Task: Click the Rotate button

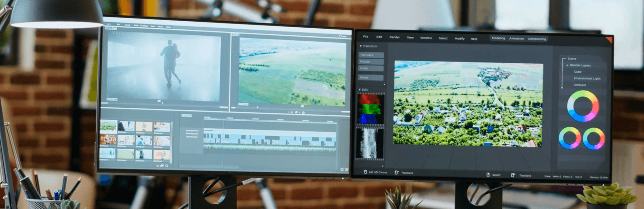Action: (371, 61)
